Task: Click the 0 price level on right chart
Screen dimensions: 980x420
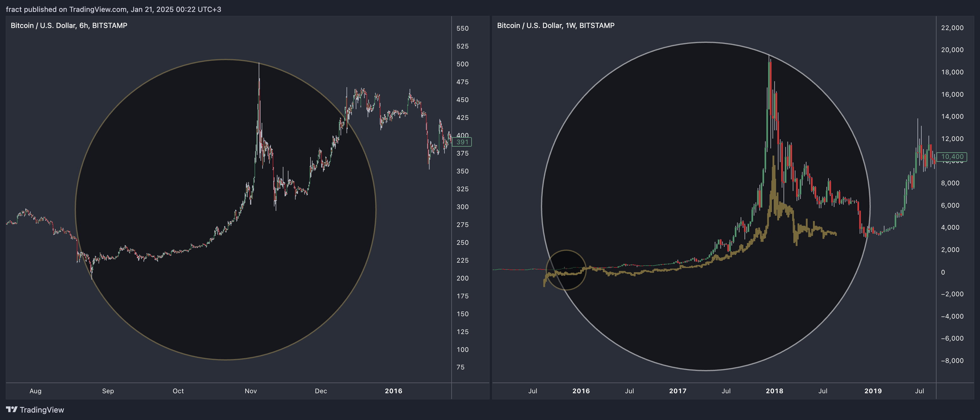Action: tap(943, 272)
